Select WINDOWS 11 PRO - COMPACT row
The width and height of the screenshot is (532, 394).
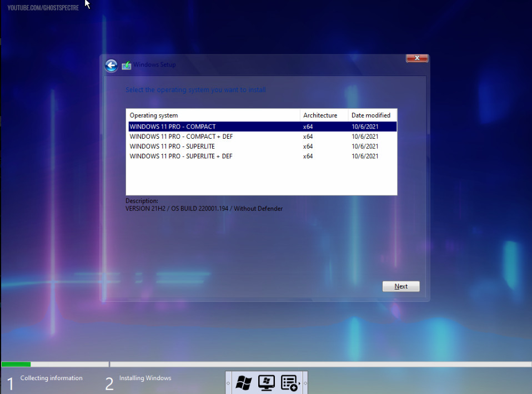[262, 127]
